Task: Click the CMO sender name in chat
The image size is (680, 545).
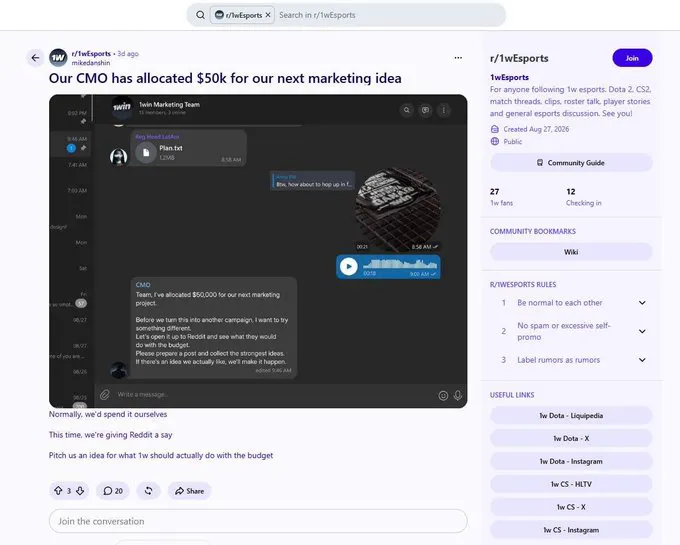Action: coord(143,285)
